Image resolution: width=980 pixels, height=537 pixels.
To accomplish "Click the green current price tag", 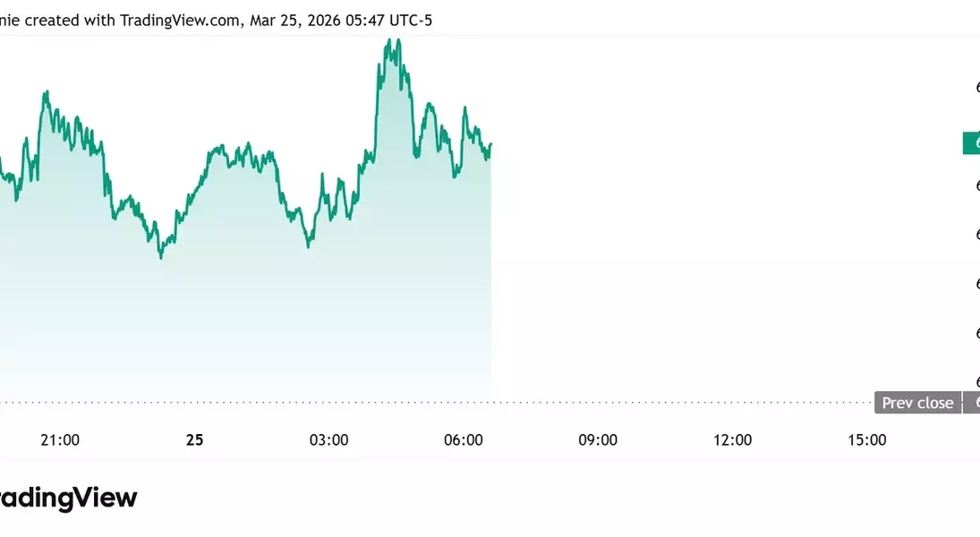I will 972,143.
